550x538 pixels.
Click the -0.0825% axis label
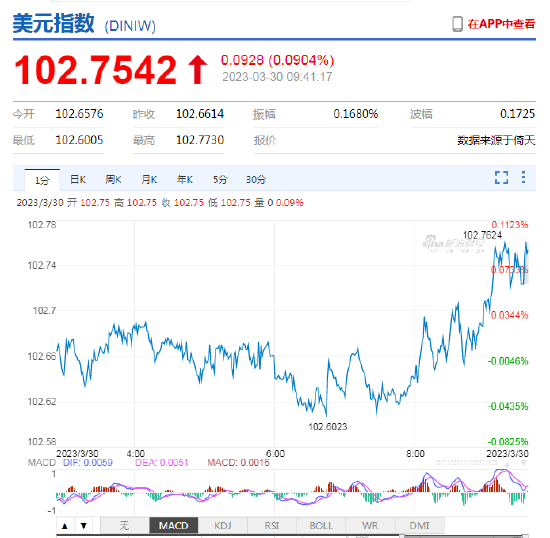[x=508, y=442]
